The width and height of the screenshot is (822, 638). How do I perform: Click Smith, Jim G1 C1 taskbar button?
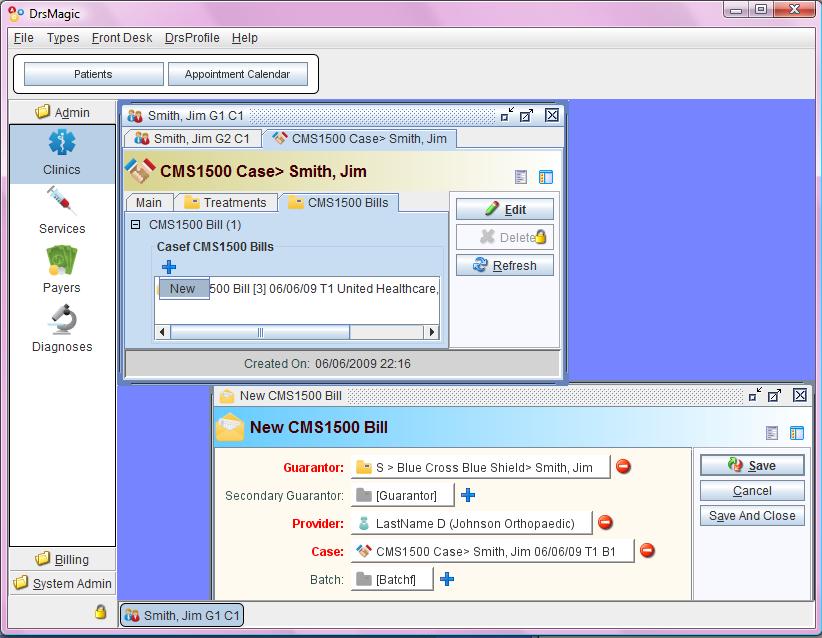point(182,615)
